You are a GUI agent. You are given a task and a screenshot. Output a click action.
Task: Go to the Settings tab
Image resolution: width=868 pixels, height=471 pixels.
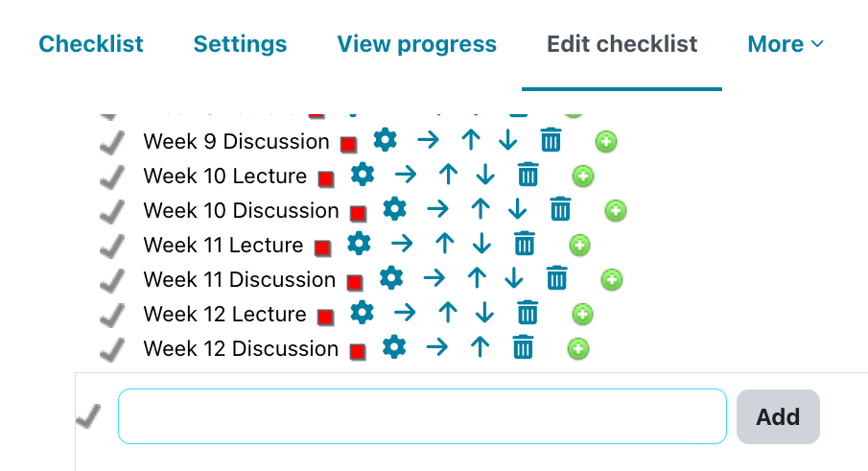pos(240,44)
